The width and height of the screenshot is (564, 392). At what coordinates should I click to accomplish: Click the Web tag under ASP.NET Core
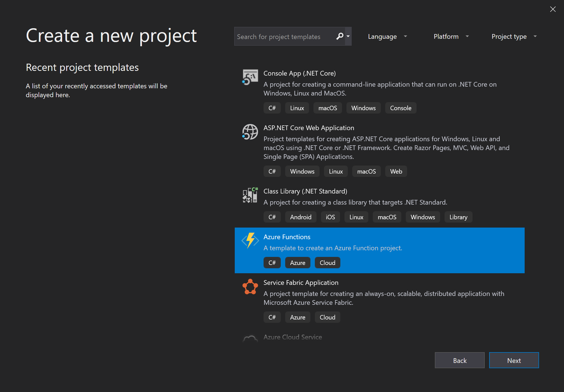pos(396,171)
